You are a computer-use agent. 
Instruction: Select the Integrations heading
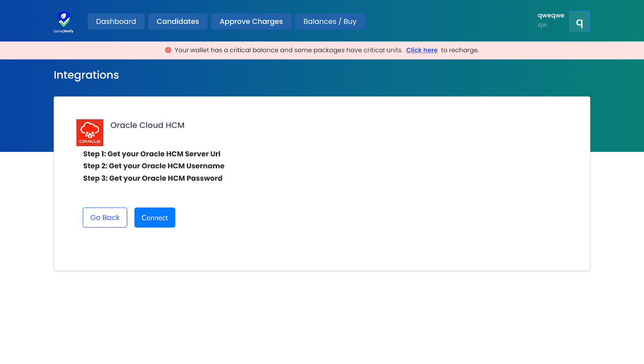point(86,75)
